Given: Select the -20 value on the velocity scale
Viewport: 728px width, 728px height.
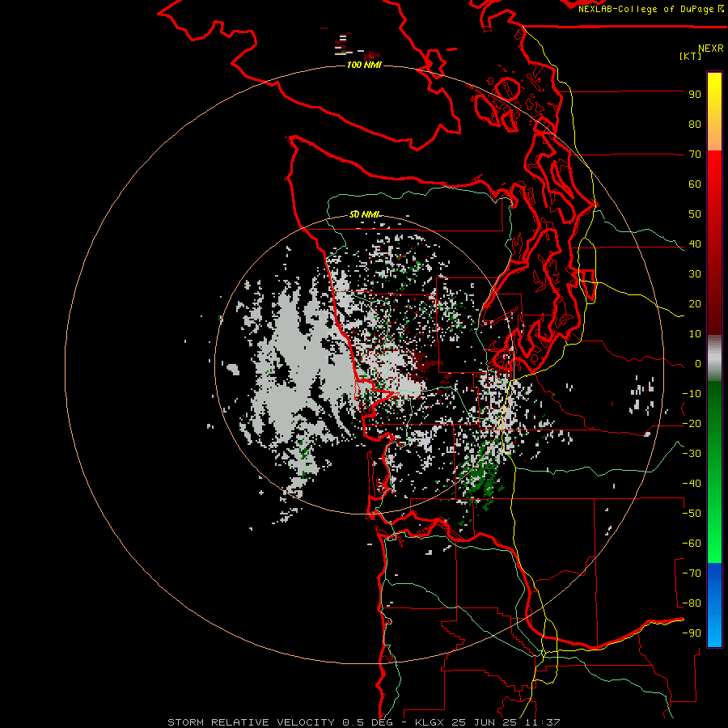Looking at the screenshot, I should 692,424.
